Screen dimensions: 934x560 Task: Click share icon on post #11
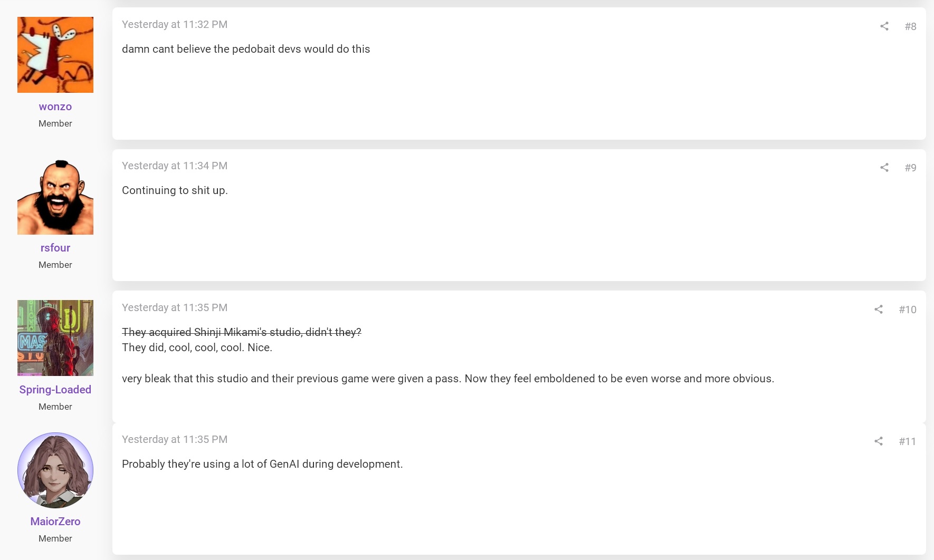(879, 441)
